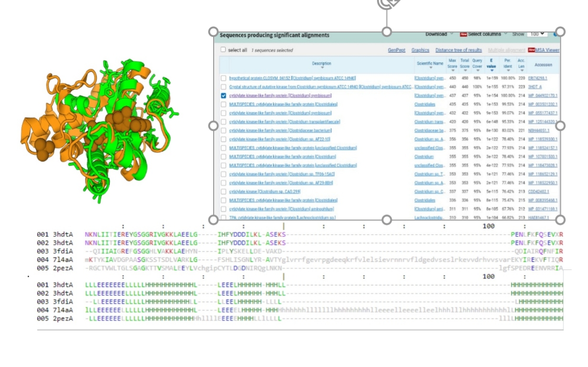Click the top-left resize handle of the image
Screen dimensions: 588x367
click(x=214, y=32)
